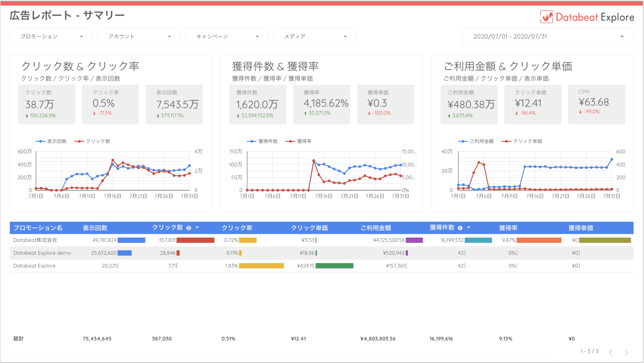Open the プロモーション filter dropdown
The width and height of the screenshot is (644, 363).
[51, 36]
